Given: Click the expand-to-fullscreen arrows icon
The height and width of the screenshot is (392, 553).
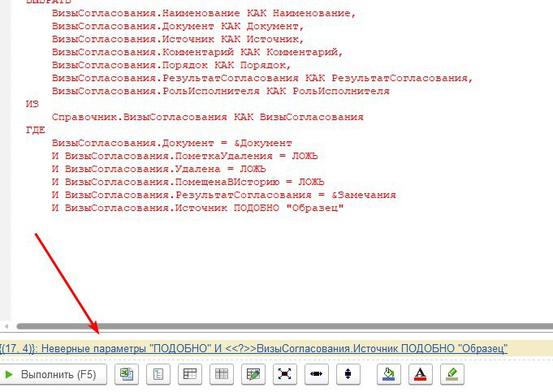Looking at the screenshot, I should click(285, 374).
